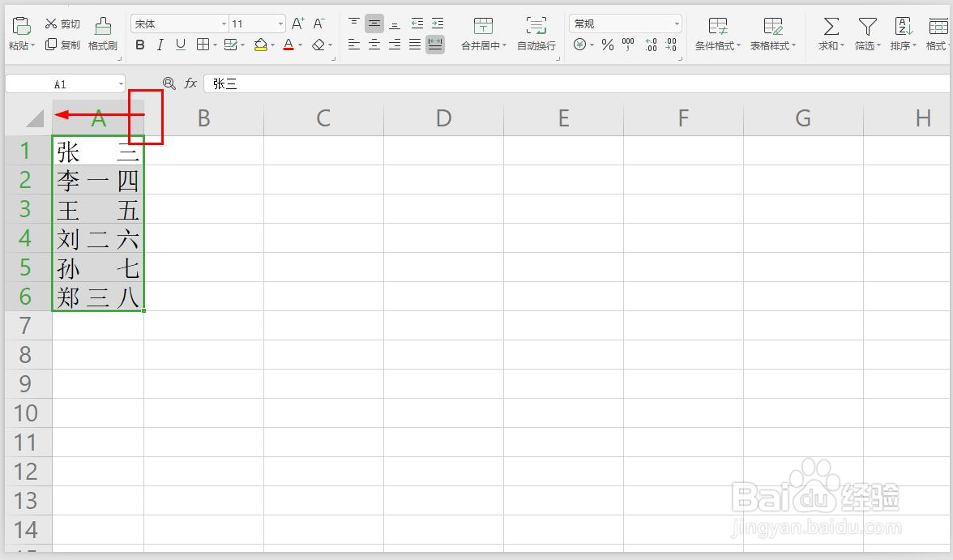The height and width of the screenshot is (560, 953).
Task: Click the eraser clear icon
Action: tap(318, 45)
